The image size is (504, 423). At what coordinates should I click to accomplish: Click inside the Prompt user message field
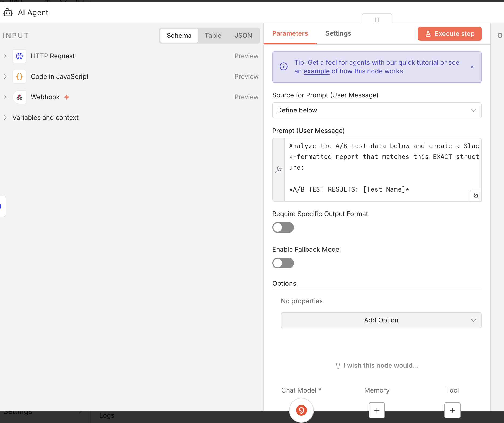coord(378,167)
